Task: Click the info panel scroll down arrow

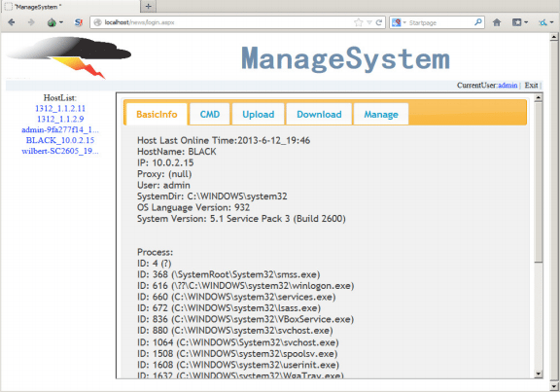Action: pos(539,374)
